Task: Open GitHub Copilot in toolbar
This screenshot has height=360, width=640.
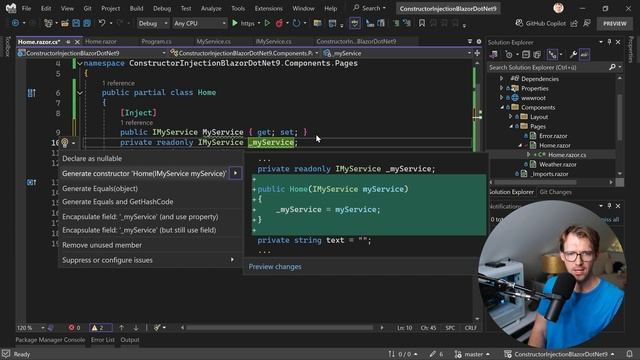Action: point(540,23)
